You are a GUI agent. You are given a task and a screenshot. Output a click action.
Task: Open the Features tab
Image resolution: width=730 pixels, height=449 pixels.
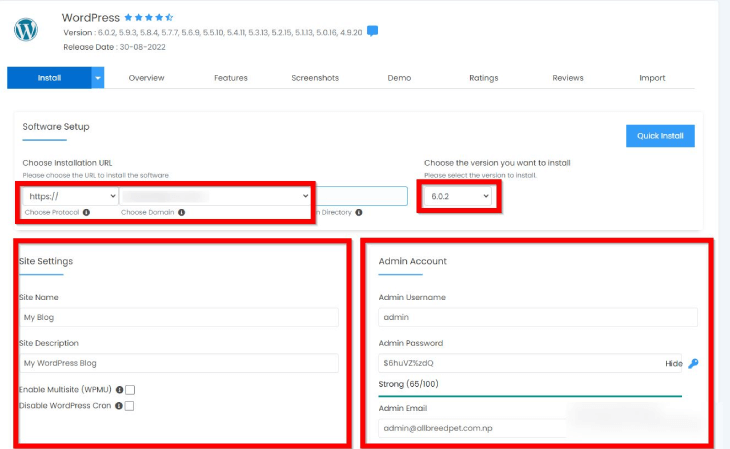pyautogui.click(x=231, y=78)
